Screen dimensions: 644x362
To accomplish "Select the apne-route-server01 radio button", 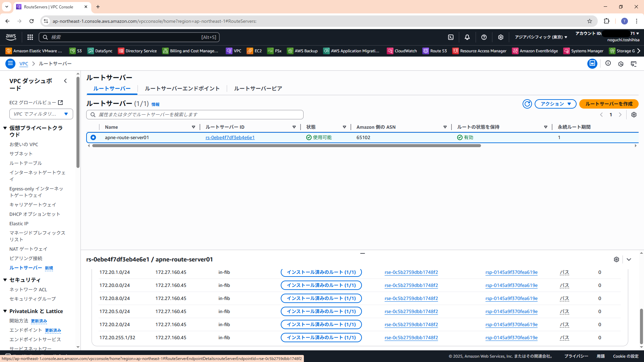I will coord(93,137).
